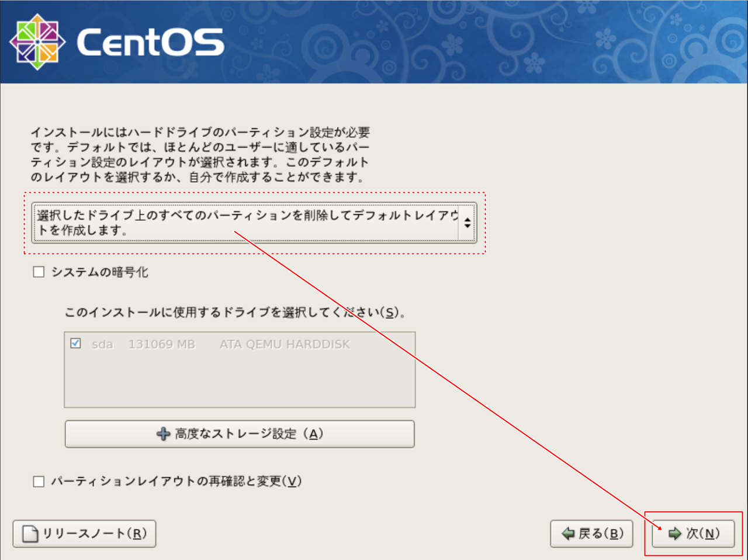748x560 pixels.
Task: Select the ATA QEMU HARDDISK drive entry
Action: point(285,345)
